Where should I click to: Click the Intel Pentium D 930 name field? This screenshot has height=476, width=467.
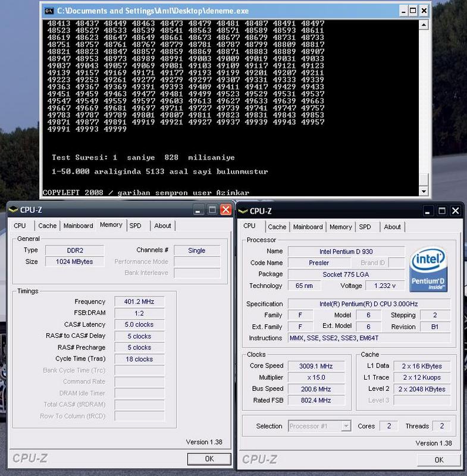pos(346,252)
